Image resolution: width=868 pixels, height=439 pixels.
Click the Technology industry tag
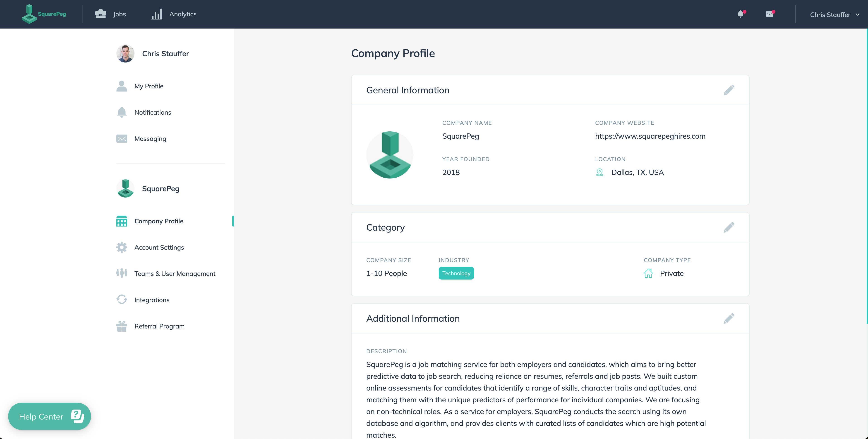pos(456,273)
